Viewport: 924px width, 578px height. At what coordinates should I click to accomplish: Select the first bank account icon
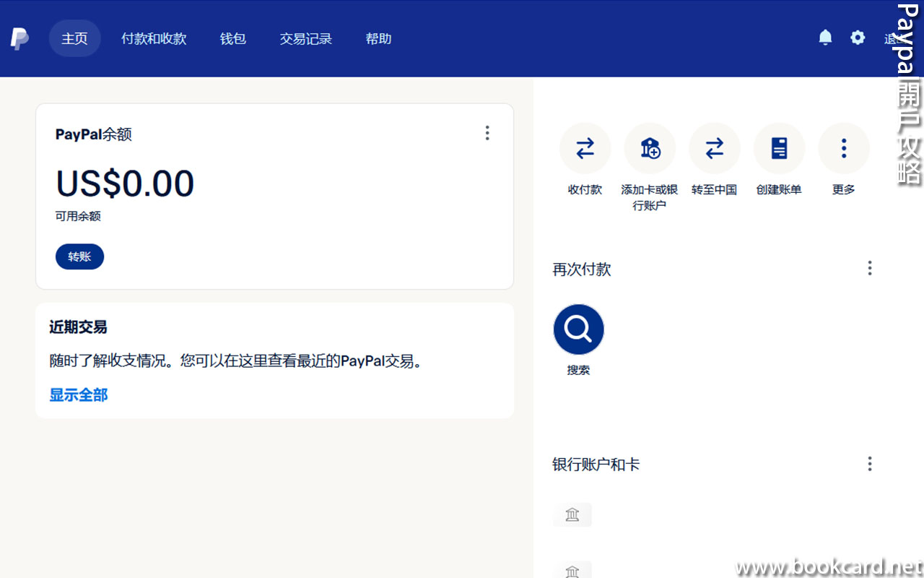tap(572, 514)
